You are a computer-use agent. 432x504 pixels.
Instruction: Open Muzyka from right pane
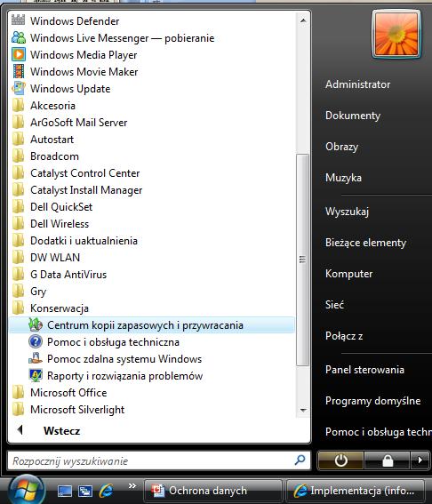343,178
